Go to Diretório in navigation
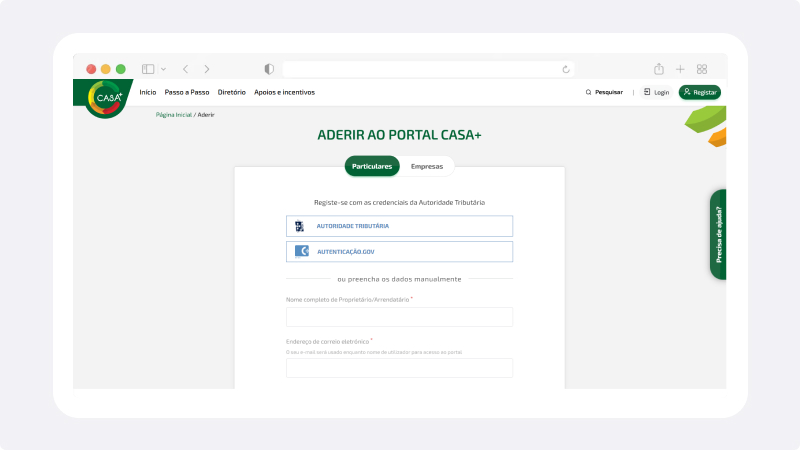The width and height of the screenshot is (800, 450). (232, 92)
